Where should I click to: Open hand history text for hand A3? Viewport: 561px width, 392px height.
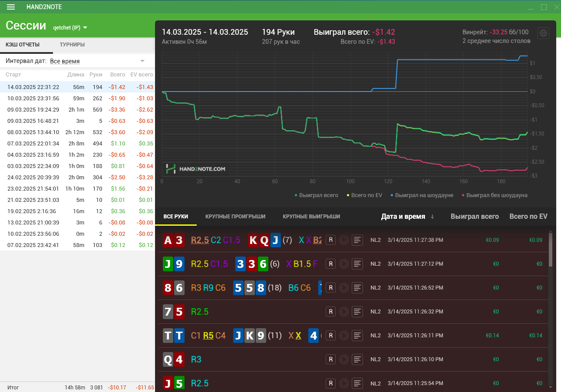pos(357,240)
